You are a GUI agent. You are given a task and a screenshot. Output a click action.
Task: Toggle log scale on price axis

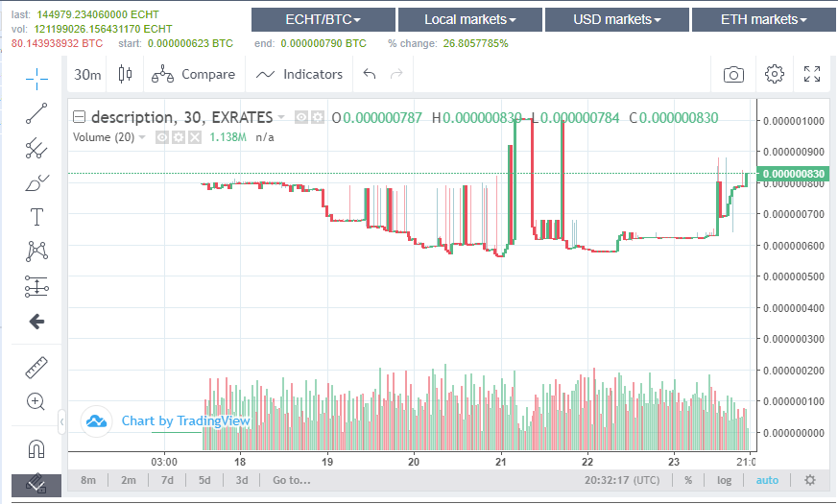(724, 480)
